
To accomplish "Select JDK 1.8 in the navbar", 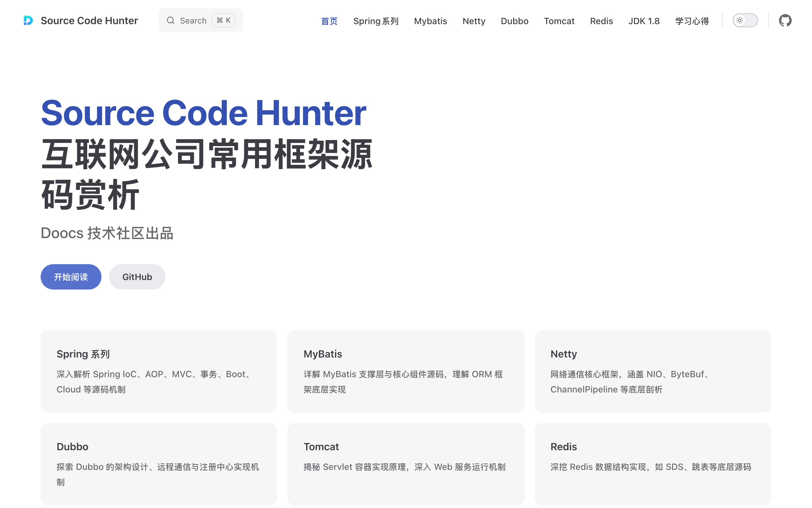I will pos(644,21).
